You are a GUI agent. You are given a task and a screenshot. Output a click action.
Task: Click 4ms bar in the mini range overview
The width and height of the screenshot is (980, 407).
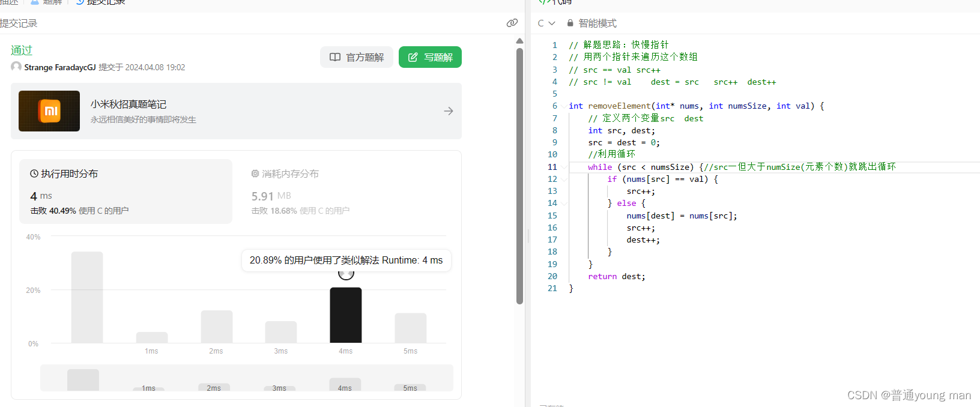coord(345,384)
